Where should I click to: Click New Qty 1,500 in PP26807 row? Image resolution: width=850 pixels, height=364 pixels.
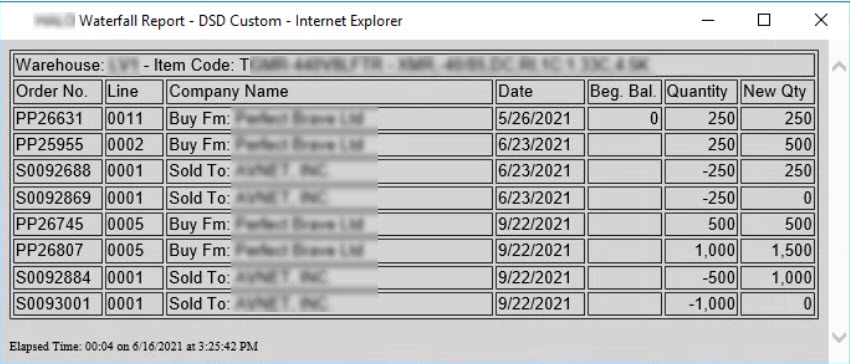(777, 251)
